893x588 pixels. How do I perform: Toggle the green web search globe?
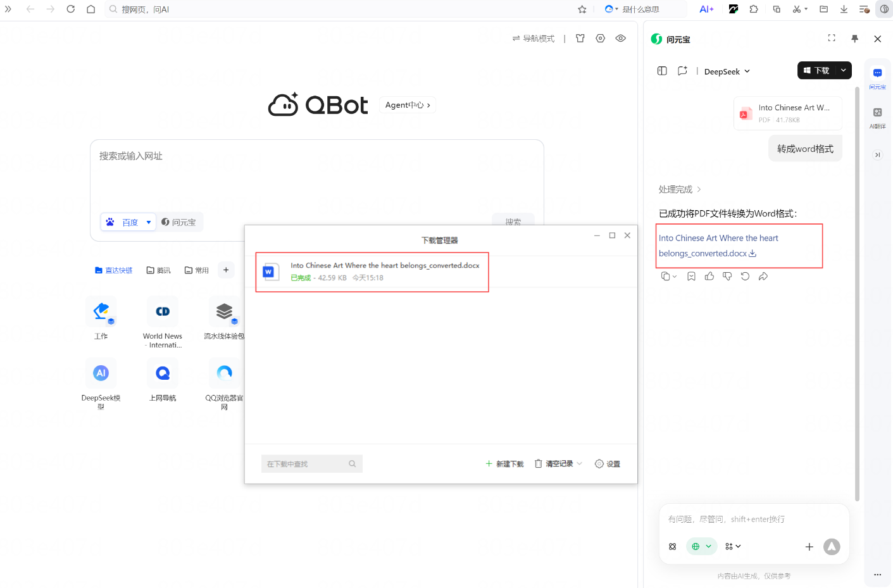[x=701, y=546]
